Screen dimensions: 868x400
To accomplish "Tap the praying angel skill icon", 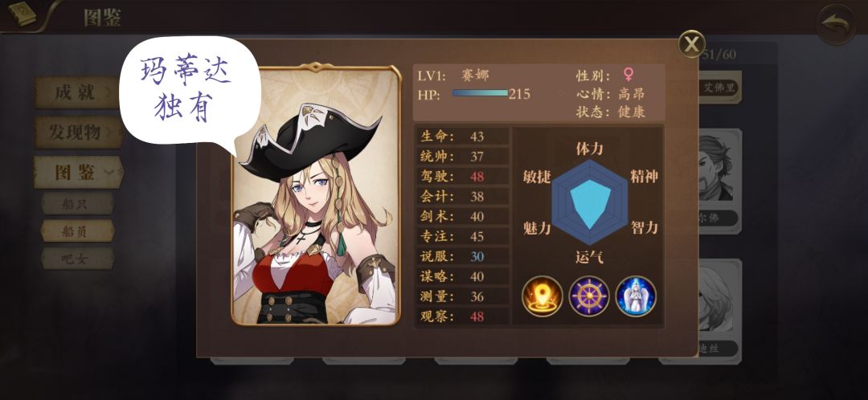I will 636,296.
